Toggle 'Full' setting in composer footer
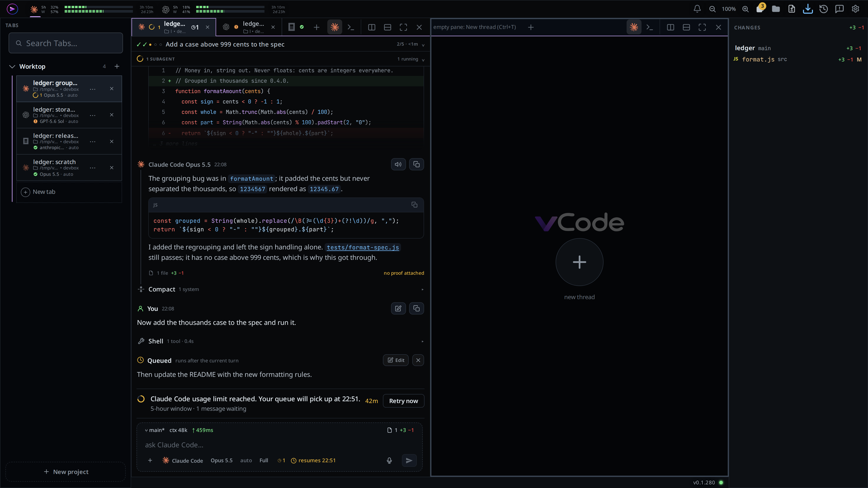The image size is (868, 488). click(264, 460)
